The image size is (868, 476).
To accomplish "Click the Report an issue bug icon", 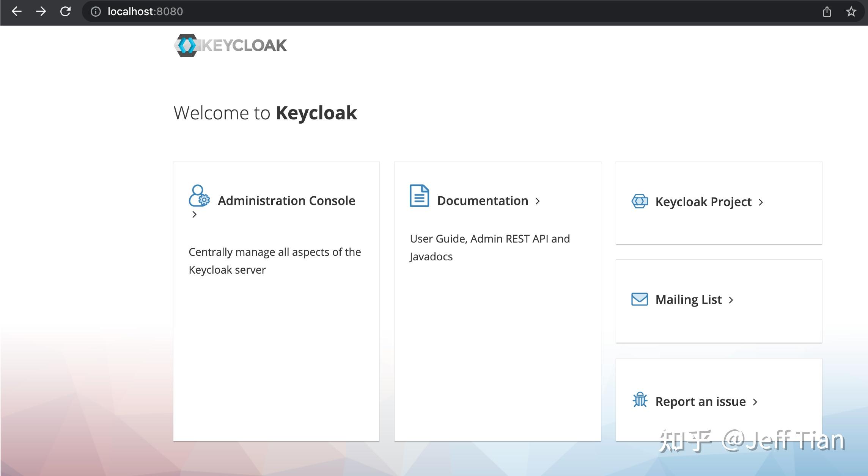I will (x=640, y=401).
